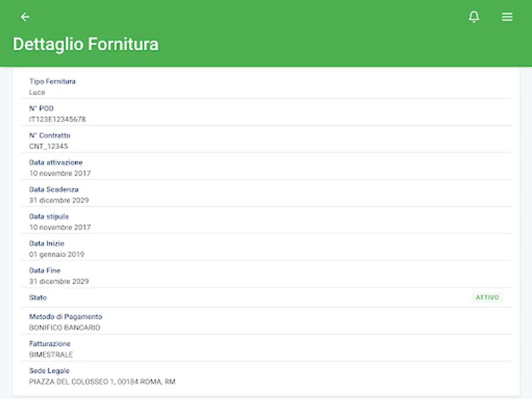Screen dimensions: 532x399
Task: Select Metodo di Pagamento label
Action: [x=66, y=317]
